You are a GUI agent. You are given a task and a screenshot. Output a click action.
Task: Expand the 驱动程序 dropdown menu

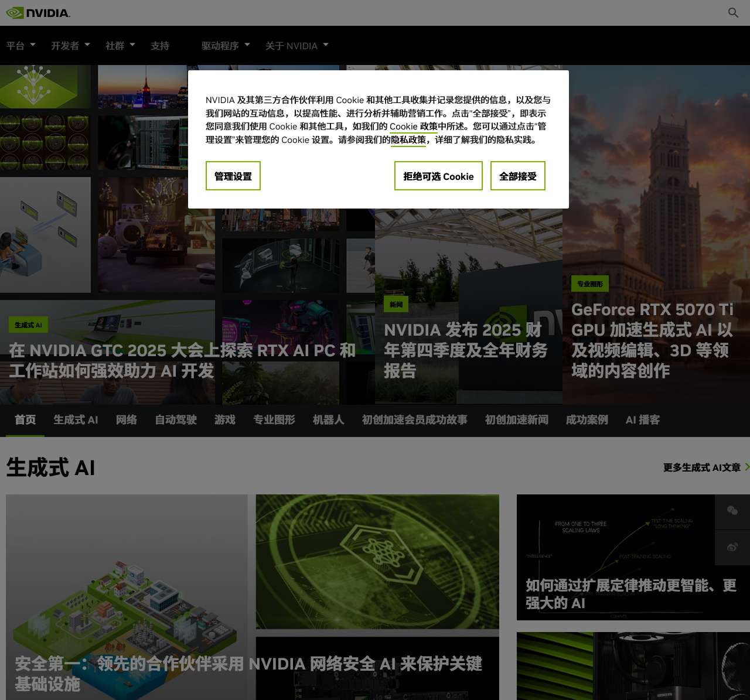coord(226,46)
